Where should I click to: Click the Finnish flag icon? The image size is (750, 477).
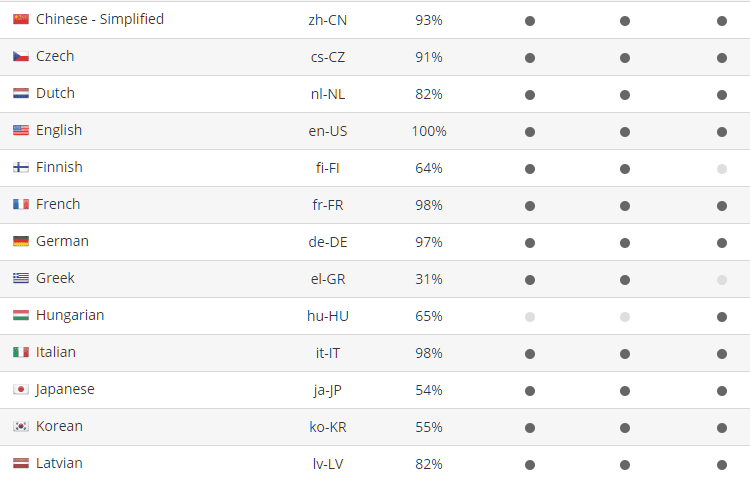(21, 167)
